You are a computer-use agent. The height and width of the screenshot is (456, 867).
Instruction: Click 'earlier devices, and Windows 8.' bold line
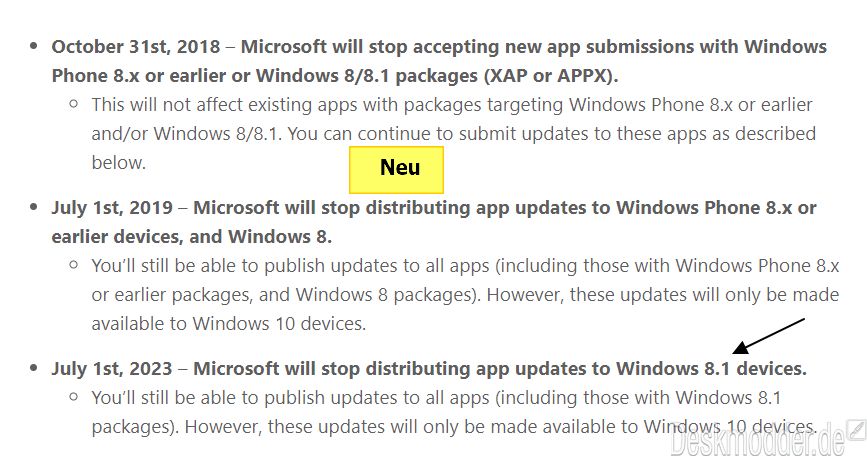point(192,237)
